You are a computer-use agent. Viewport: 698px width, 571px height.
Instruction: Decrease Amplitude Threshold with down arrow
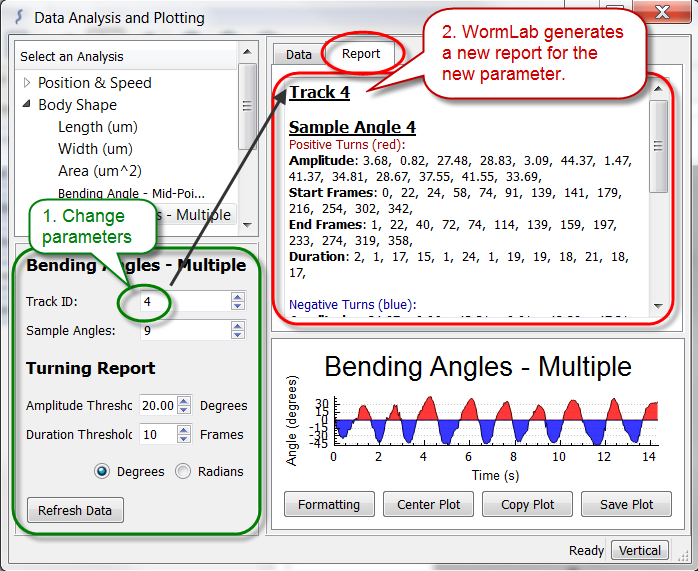click(184, 409)
